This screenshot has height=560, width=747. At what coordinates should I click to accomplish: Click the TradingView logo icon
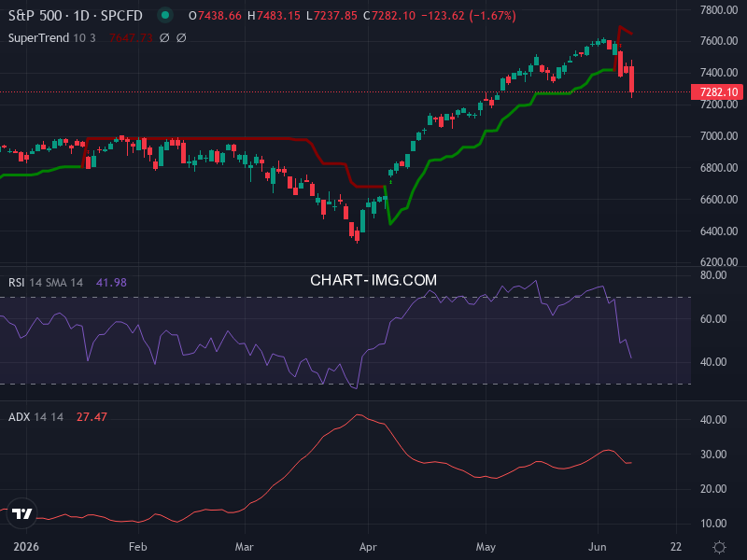(21, 513)
